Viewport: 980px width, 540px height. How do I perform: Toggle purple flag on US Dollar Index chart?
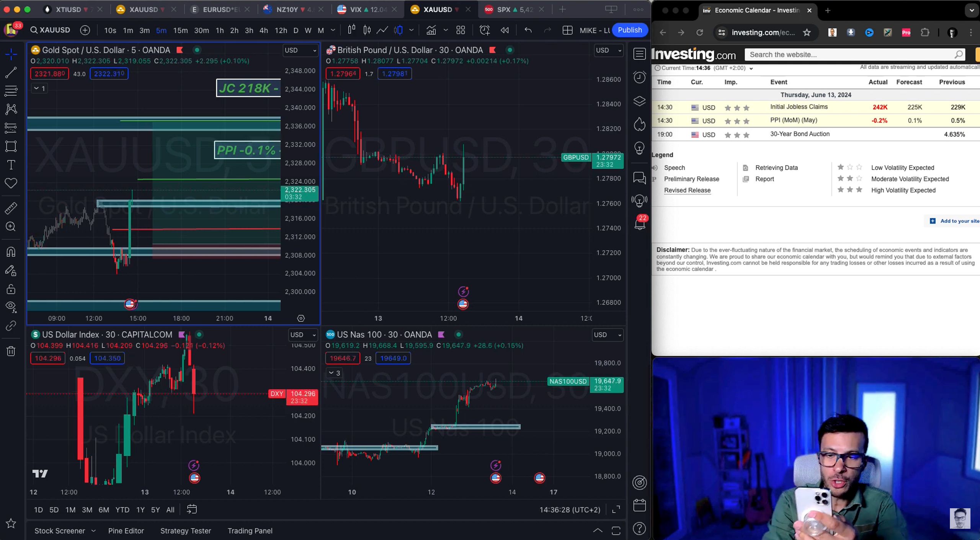182,334
